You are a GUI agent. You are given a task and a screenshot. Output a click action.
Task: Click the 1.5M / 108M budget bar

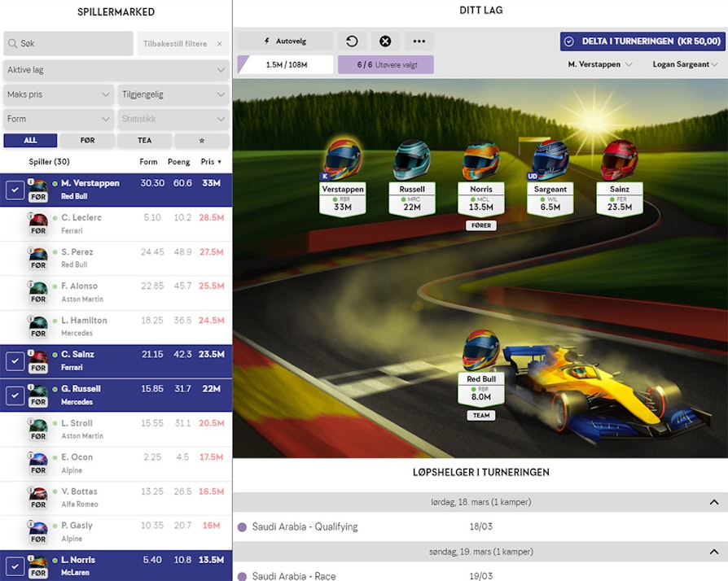tap(285, 65)
